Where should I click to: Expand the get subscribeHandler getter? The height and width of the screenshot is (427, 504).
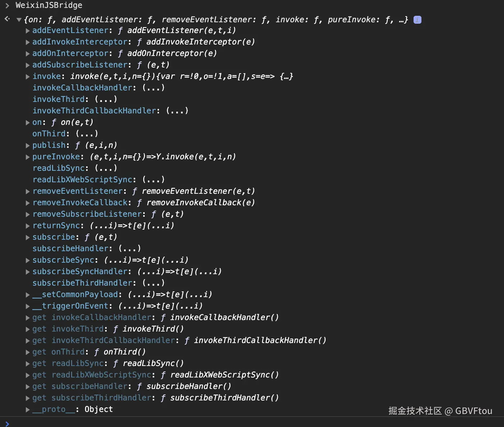[x=28, y=387]
